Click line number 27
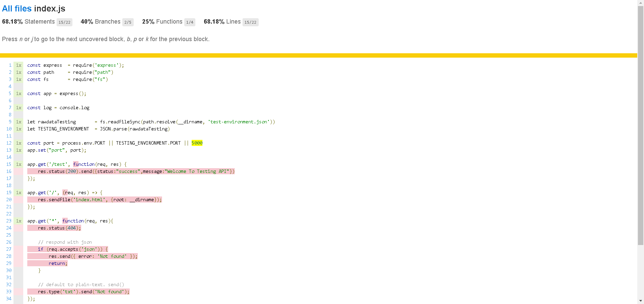Viewport: 644px width, 304px height. point(9,249)
